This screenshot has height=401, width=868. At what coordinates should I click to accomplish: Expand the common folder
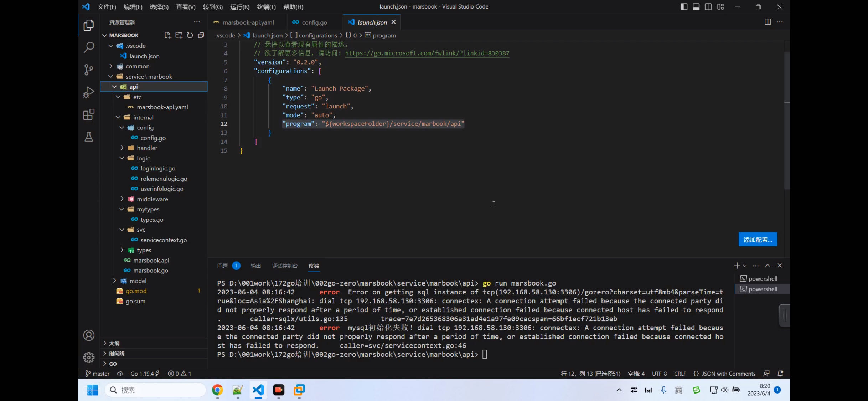coord(111,66)
